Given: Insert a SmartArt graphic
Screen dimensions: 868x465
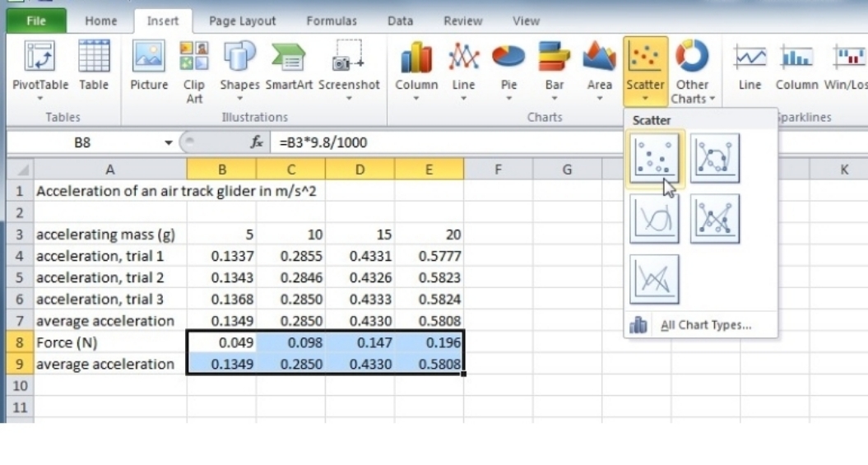Looking at the screenshot, I should [x=289, y=67].
